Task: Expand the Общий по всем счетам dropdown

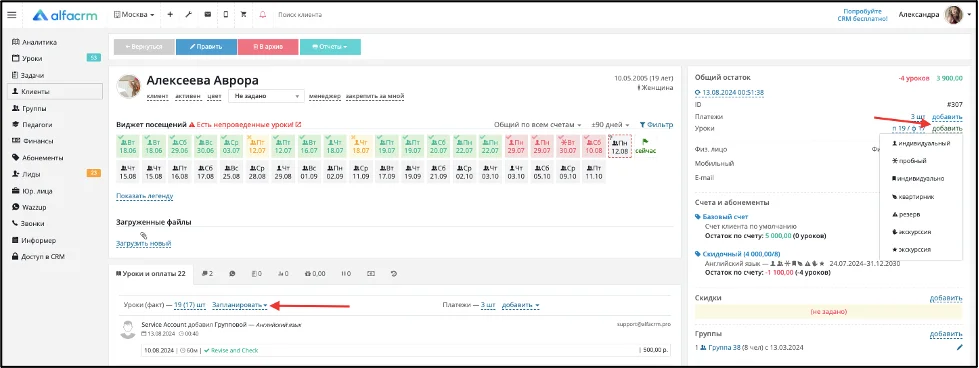Action: [x=538, y=125]
